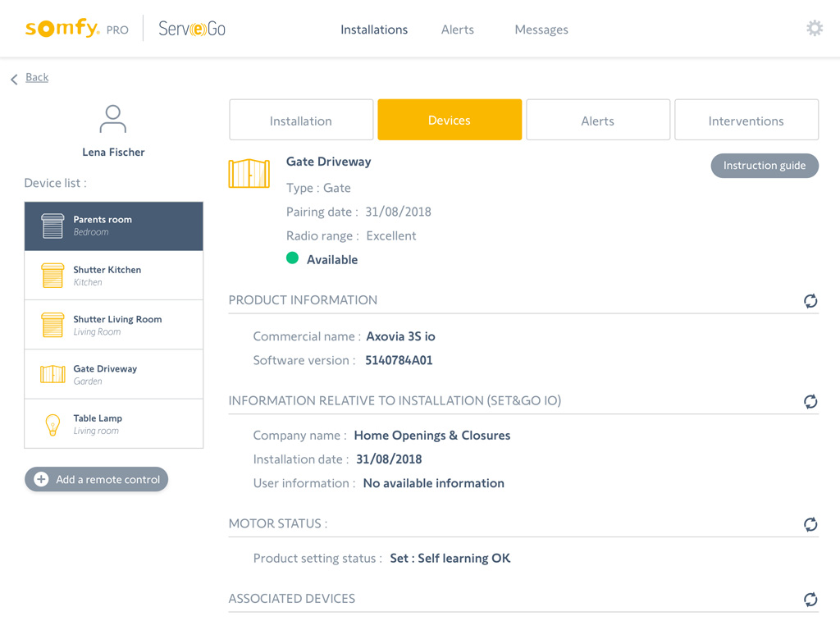840x630 pixels.
Task: Click the Somfy Pro logo
Action: click(x=76, y=29)
